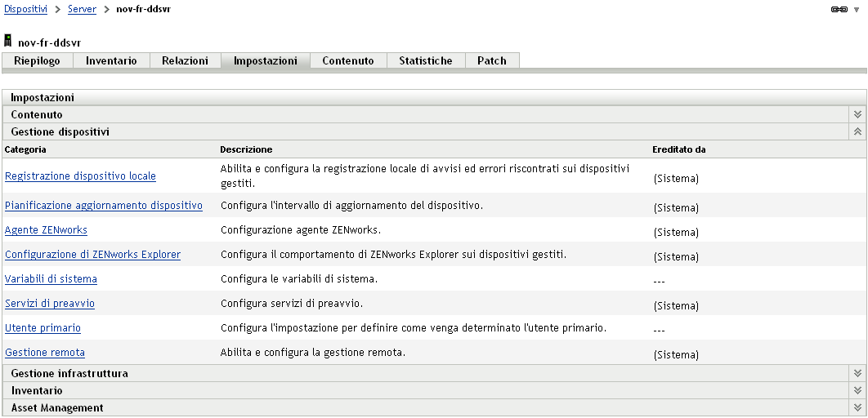
Task: Collapse the Gestione dispositivi section chevron
Action: (857, 131)
